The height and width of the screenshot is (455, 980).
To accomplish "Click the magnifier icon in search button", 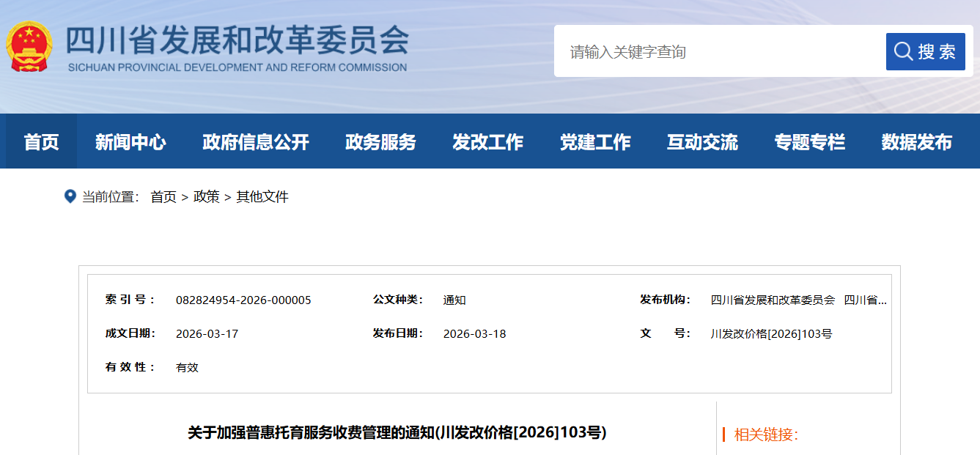I will 903,51.
